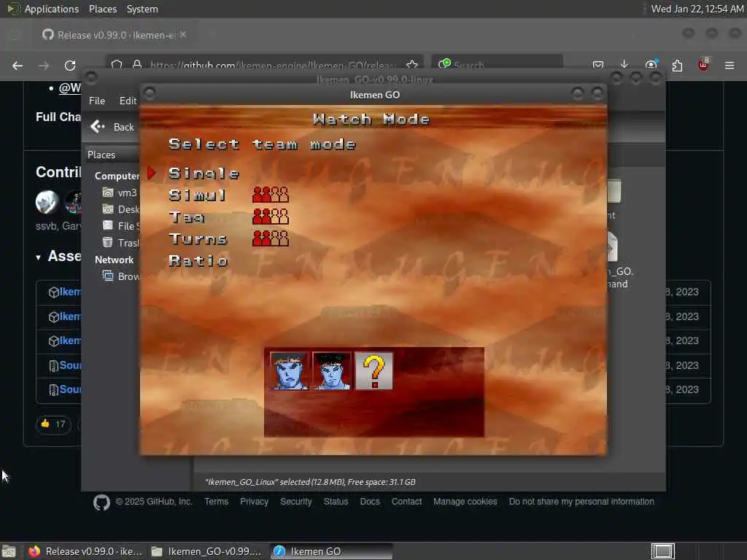Open the Firefox extensions puzzle icon

pos(677,65)
